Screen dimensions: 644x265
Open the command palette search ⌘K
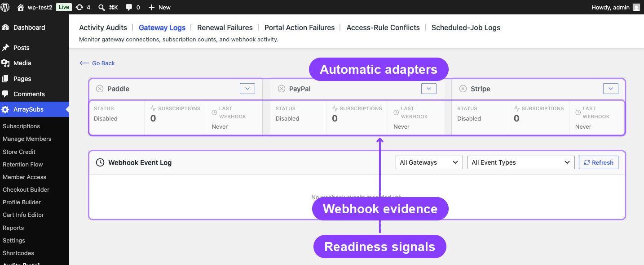pos(108,7)
